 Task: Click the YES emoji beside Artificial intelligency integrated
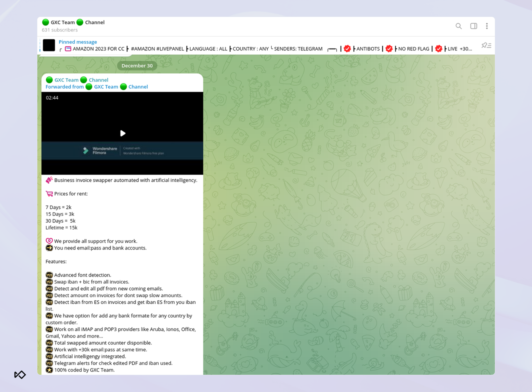point(49,356)
